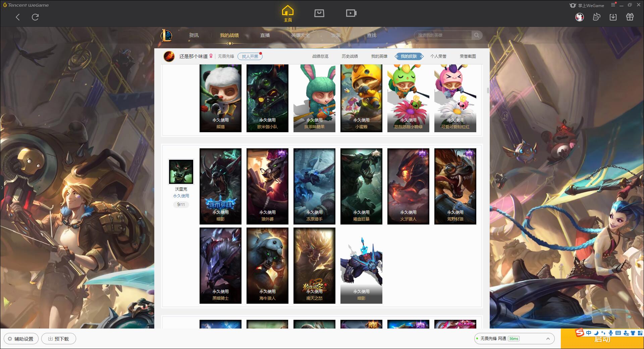Open the 抹茶味糖果 skin card
This screenshot has width=644, height=349.
314,98
